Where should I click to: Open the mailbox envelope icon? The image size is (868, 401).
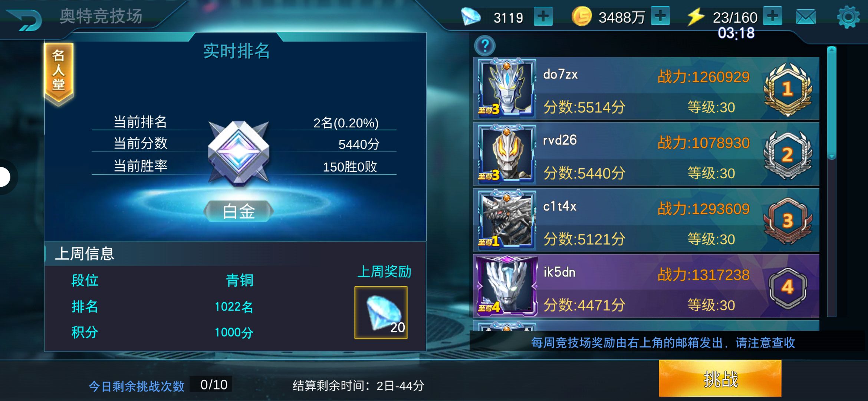pyautogui.click(x=806, y=17)
